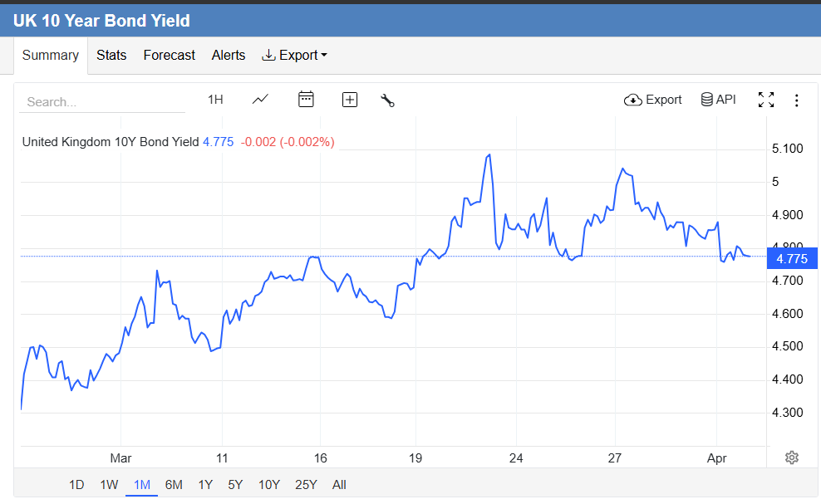Click the change value -0.002 (-0.002%)
821x504 pixels.
[288, 142]
